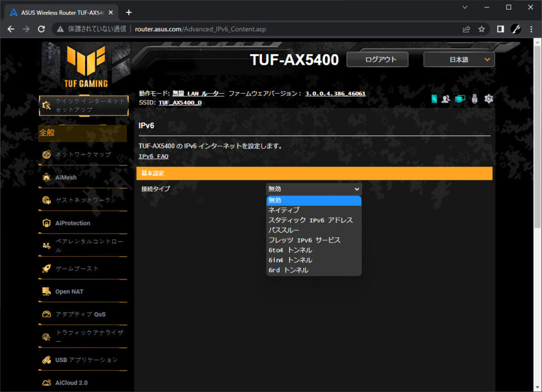Open the Adaptive QoS gauge icon
The height and width of the screenshot is (392, 542).
[x=46, y=314]
